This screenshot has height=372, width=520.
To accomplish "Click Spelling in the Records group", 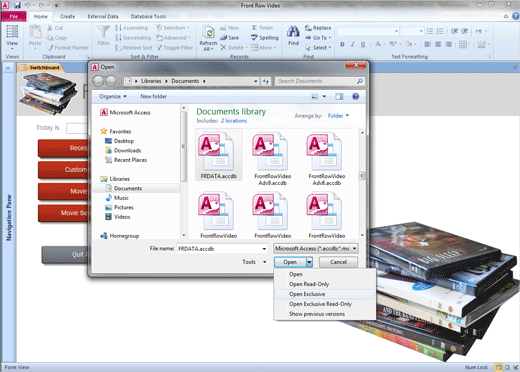I will [265, 38].
